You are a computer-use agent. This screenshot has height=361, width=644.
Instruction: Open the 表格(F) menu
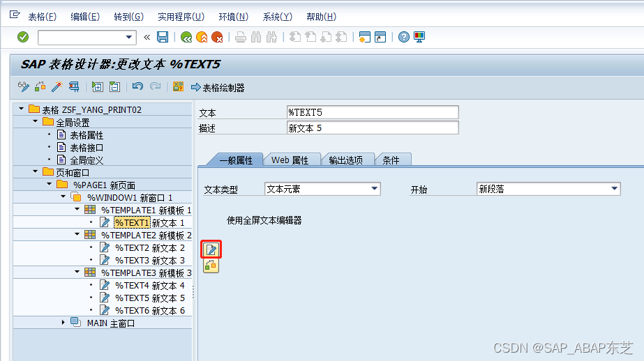43,17
